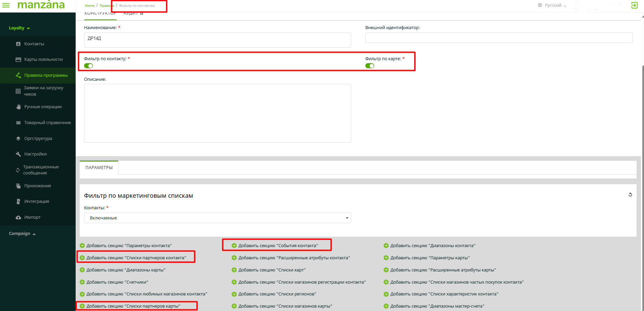The width and height of the screenshot is (644, 311).
Task: Click the plus icon for "Параметры карты"
Action: pos(386,258)
